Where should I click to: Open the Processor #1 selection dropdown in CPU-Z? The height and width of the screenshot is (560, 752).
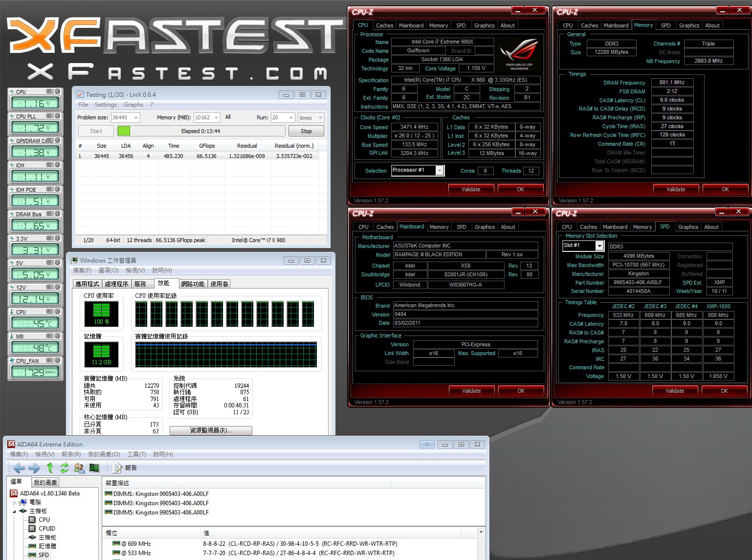pos(440,170)
